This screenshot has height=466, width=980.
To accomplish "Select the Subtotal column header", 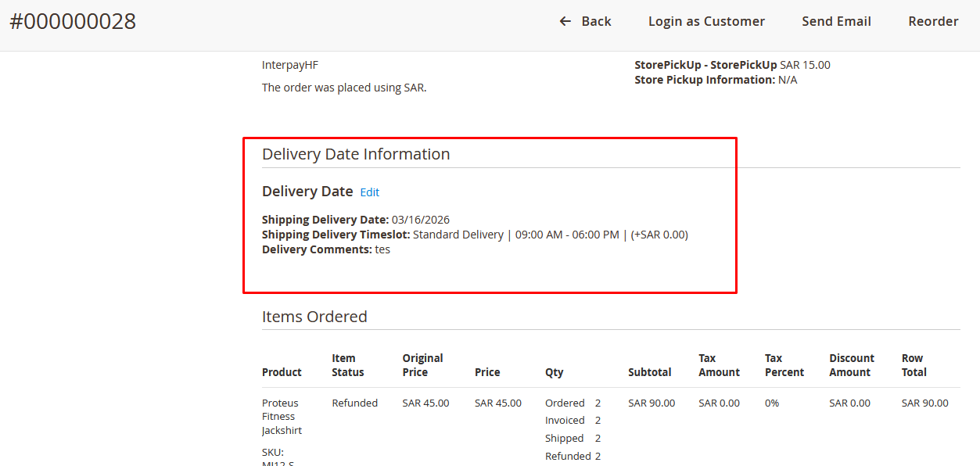I will 649,372.
